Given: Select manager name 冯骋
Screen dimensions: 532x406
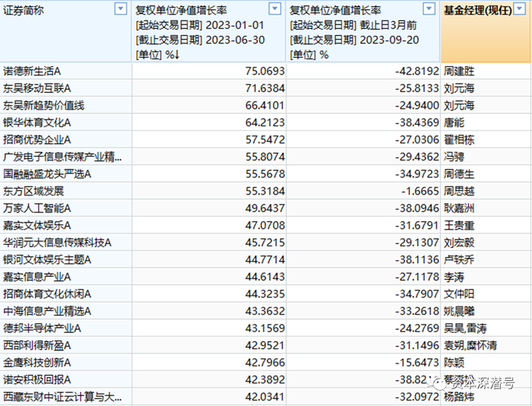Looking at the screenshot, I should pyautogui.click(x=454, y=157).
